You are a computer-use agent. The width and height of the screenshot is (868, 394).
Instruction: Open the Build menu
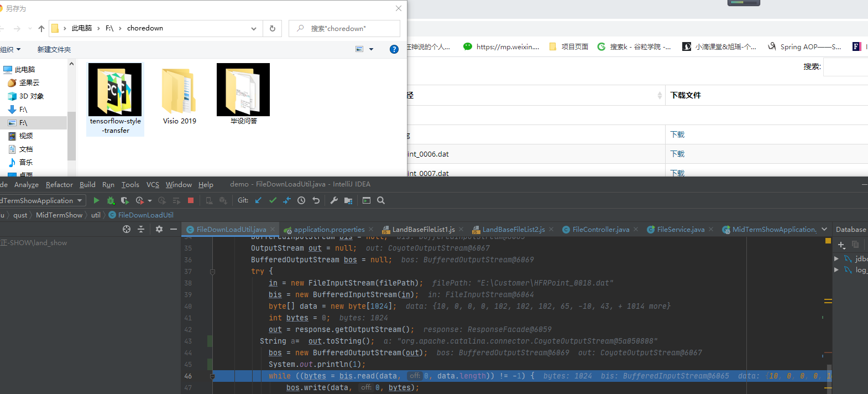click(87, 185)
